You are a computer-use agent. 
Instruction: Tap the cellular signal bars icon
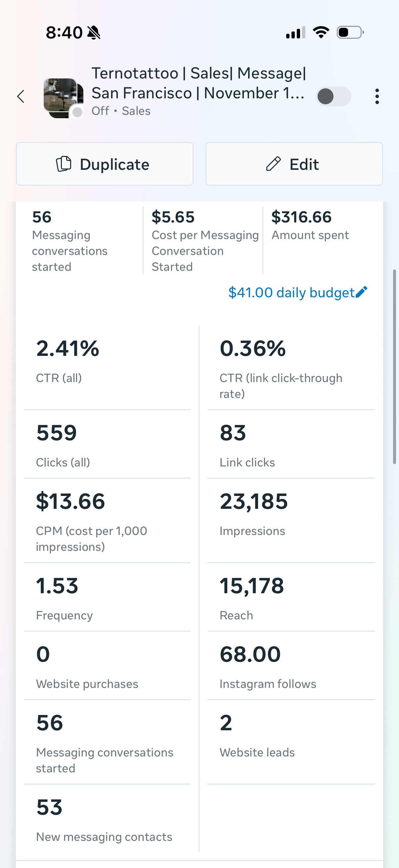click(x=295, y=32)
